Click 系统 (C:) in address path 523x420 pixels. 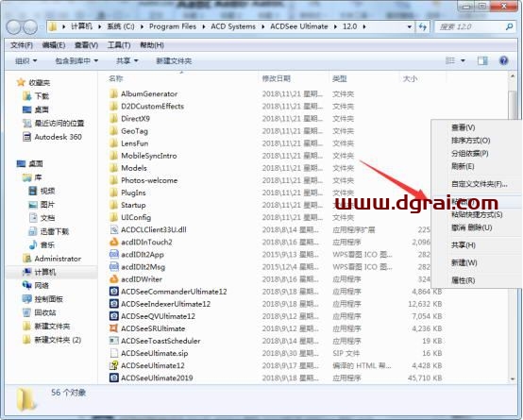point(121,26)
